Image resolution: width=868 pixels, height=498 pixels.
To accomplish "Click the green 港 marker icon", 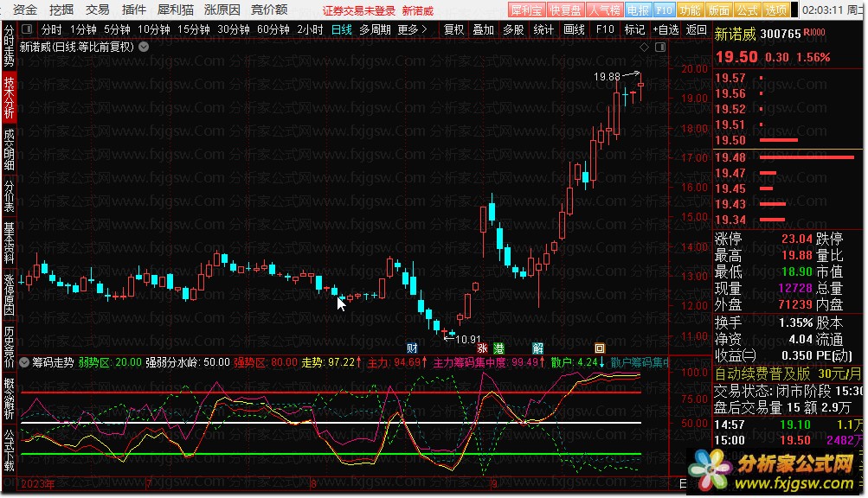I will [x=498, y=348].
